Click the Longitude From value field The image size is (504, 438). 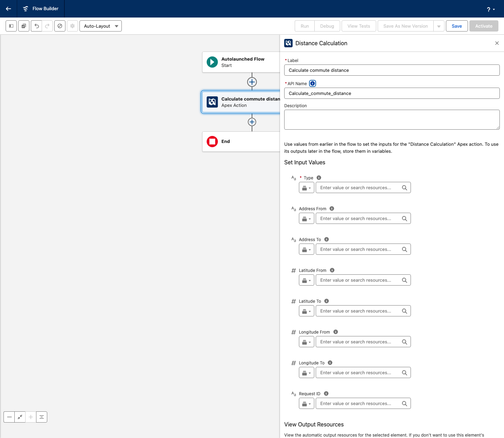(363, 342)
